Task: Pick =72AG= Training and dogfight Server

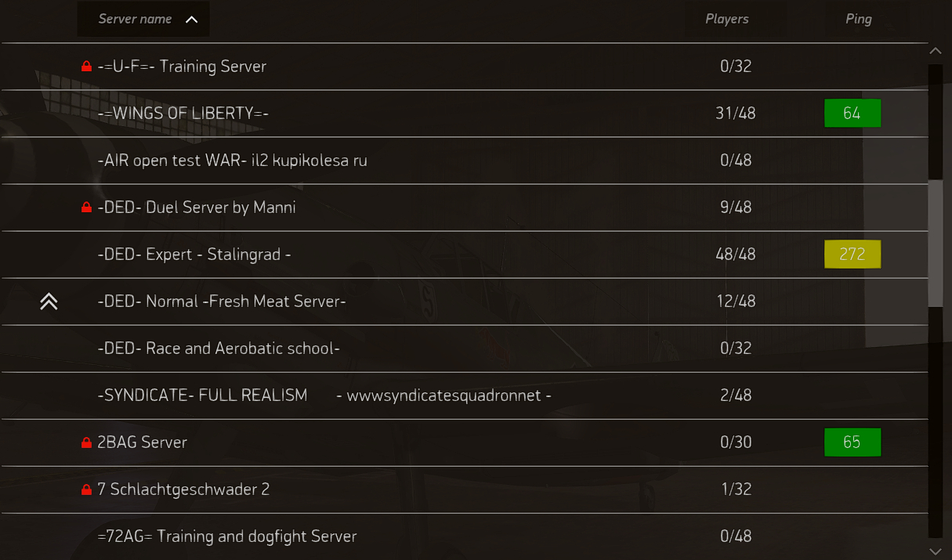Action: coord(227,537)
